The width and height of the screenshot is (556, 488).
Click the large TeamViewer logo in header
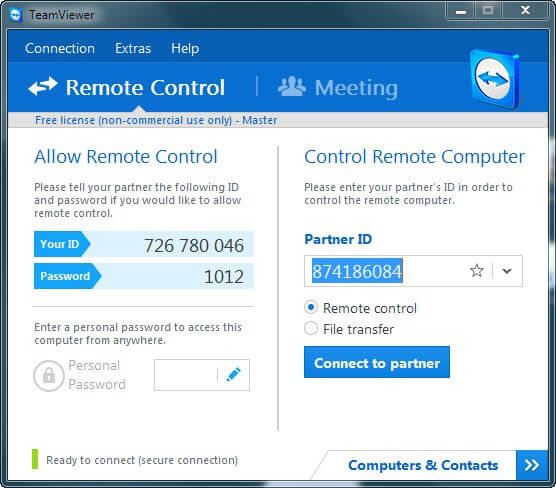495,79
